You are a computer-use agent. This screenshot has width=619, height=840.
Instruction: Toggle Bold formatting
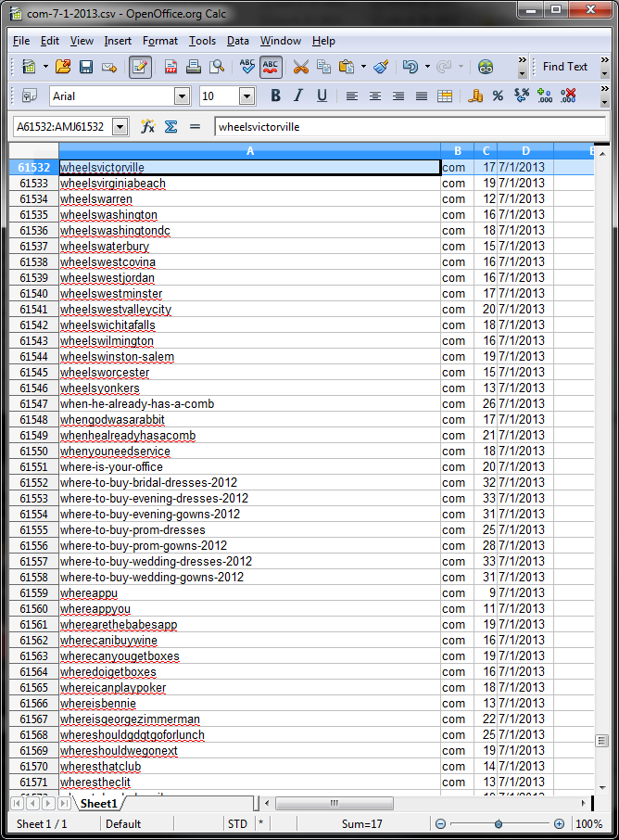tap(276, 96)
